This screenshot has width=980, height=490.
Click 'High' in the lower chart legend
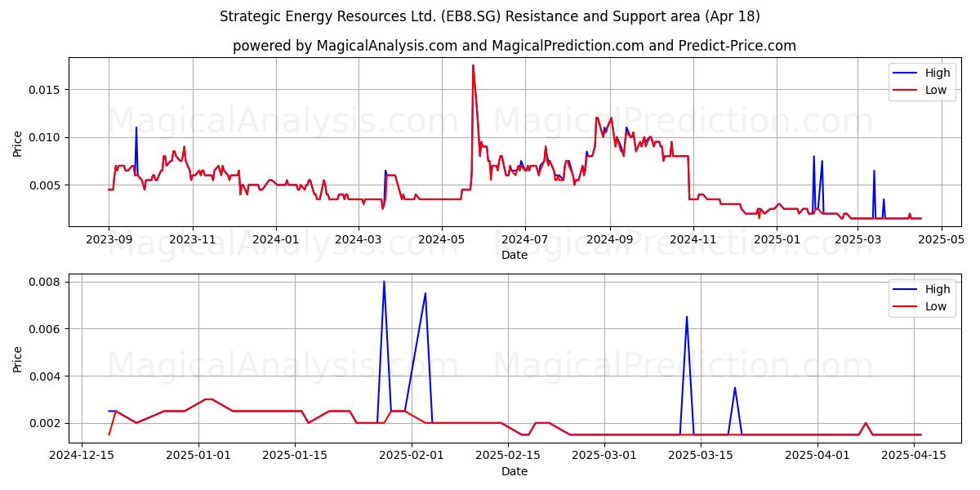[938, 289]
